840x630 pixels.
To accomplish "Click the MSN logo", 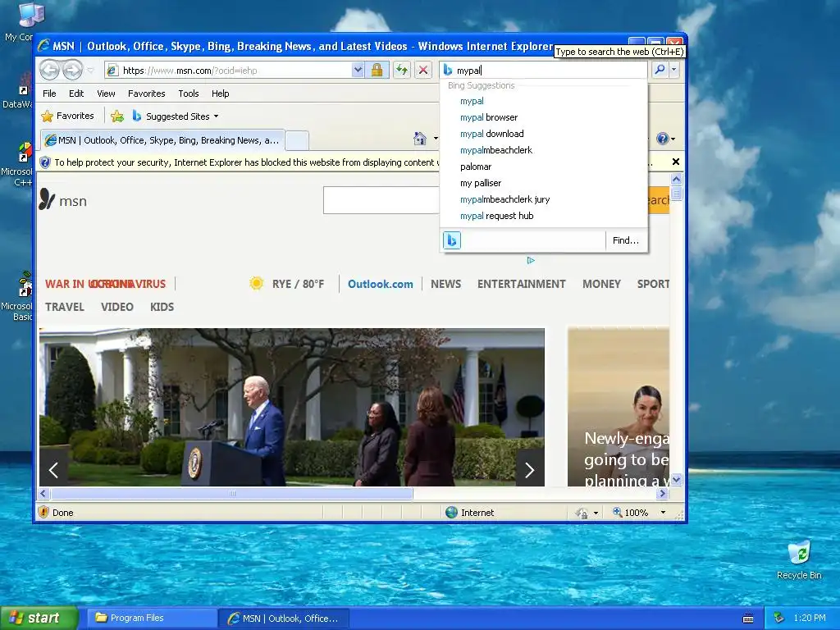I will (62, 200).
